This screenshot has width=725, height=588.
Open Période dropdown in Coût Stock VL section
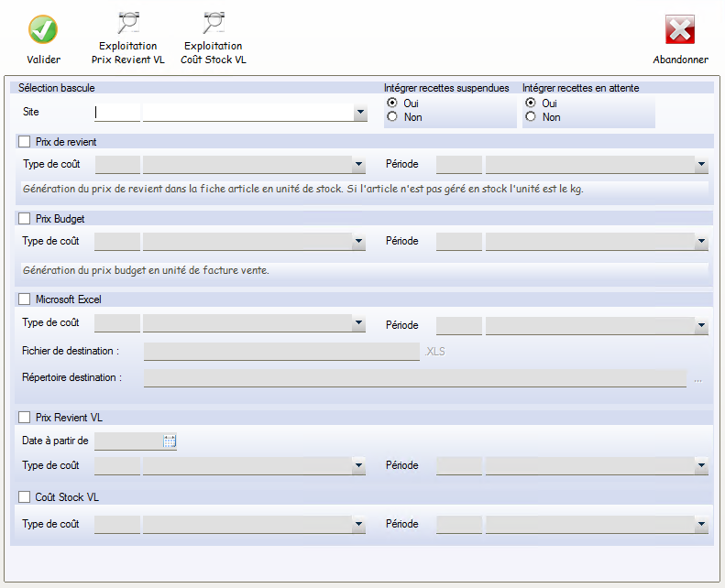point(701,526)
